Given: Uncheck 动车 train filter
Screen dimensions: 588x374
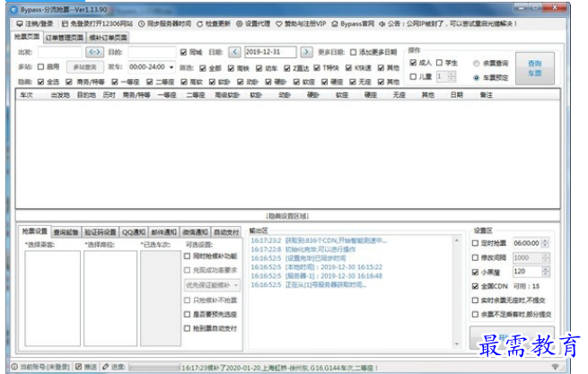Looking at the screenshot, I should pos(259,68).
